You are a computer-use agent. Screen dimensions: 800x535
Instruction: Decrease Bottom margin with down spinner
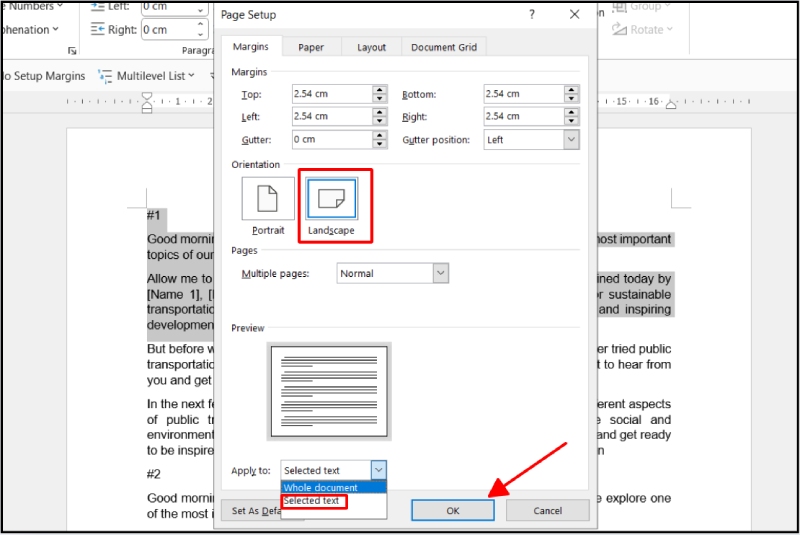571,98
